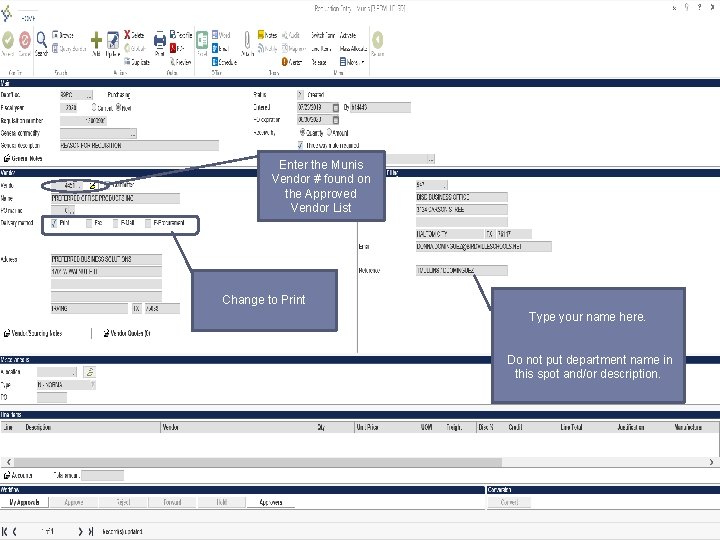The image size is (720, 540).
Task: Click the Line Items menu item
Action: (x=321, y=48)
